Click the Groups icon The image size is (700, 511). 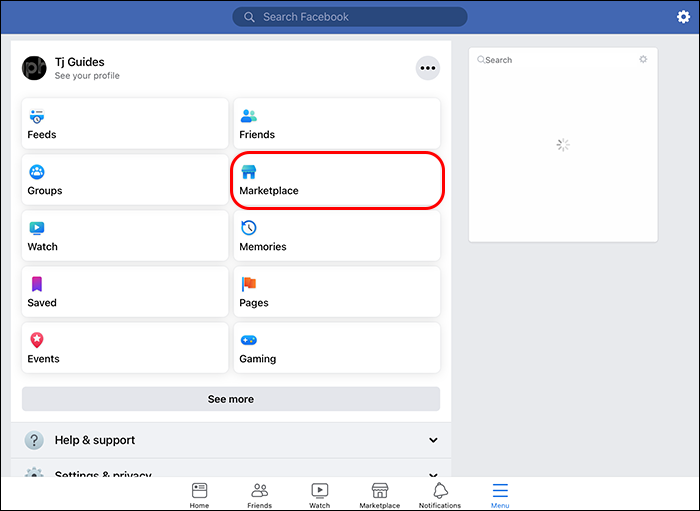point(37,172)
